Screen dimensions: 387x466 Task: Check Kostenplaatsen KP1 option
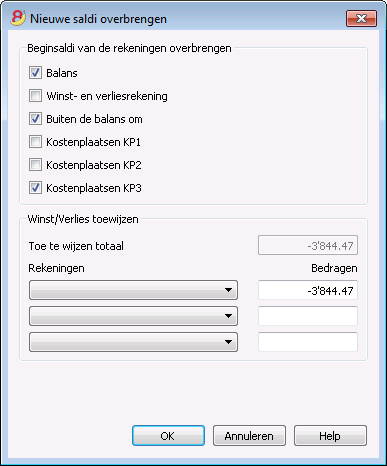pos(35,142)
